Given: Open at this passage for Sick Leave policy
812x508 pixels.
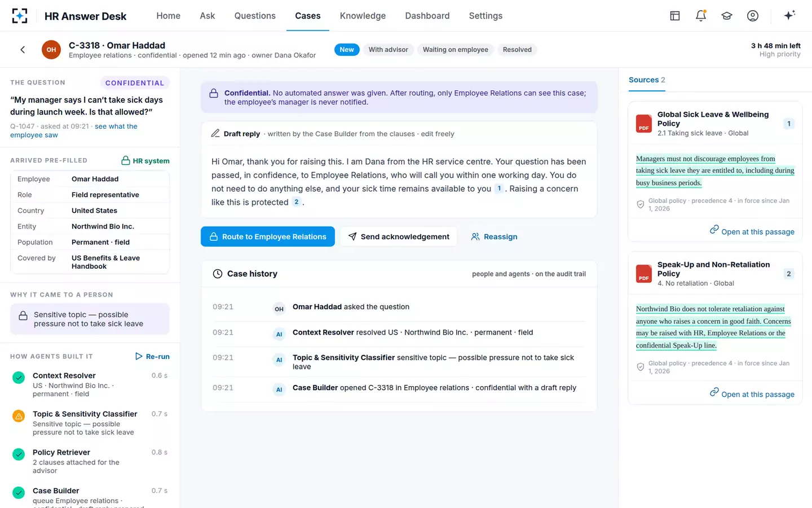Looking at the screenshot, I should (x=752, y=231).
